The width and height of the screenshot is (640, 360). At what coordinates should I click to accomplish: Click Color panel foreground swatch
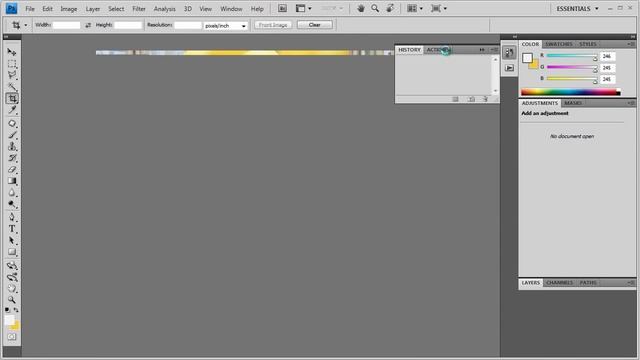coord(527,58)
